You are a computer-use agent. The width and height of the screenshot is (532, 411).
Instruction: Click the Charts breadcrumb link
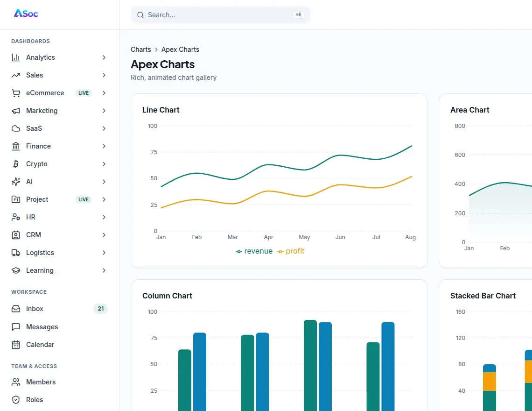tap(141, 50)
